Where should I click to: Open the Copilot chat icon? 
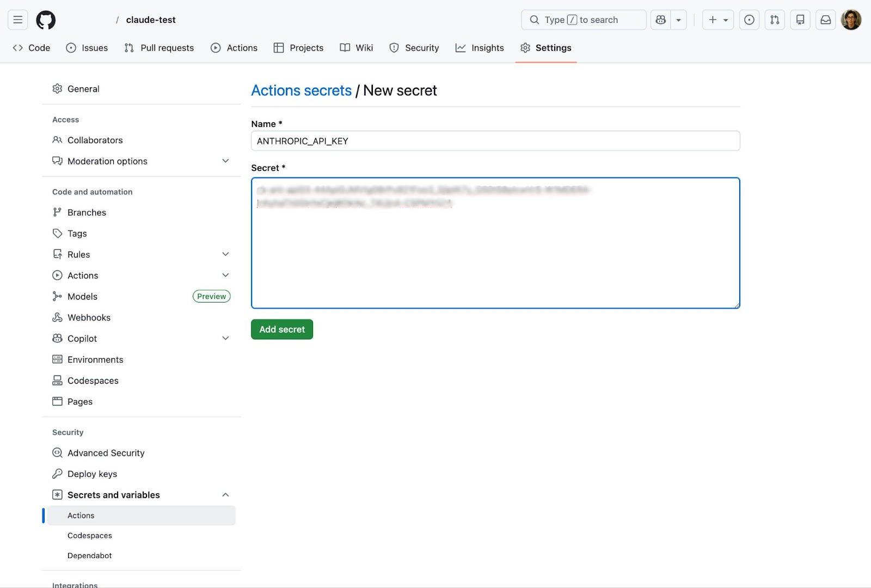click(661, 20)
